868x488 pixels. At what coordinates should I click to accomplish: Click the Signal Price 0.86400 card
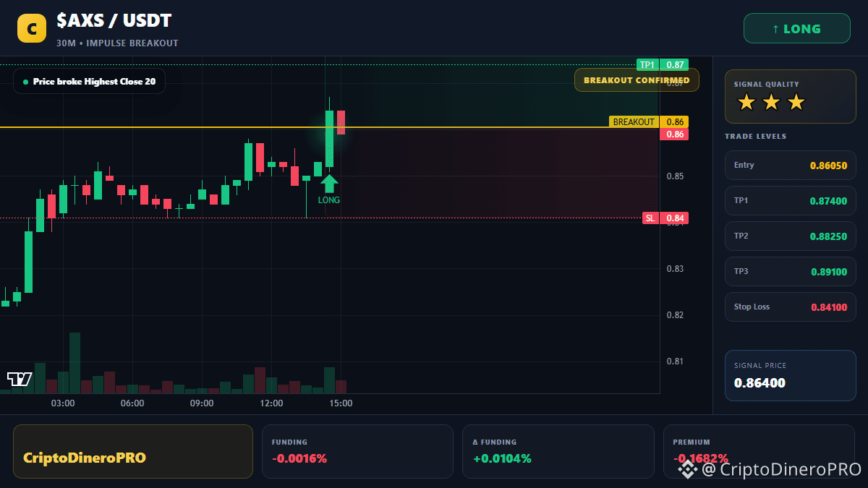pos(791,375)
